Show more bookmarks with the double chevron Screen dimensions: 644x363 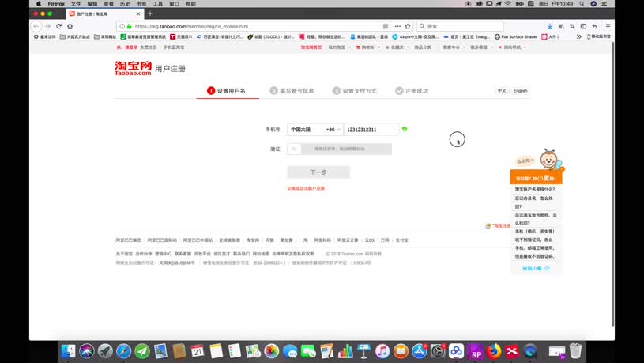coord(578,36)
